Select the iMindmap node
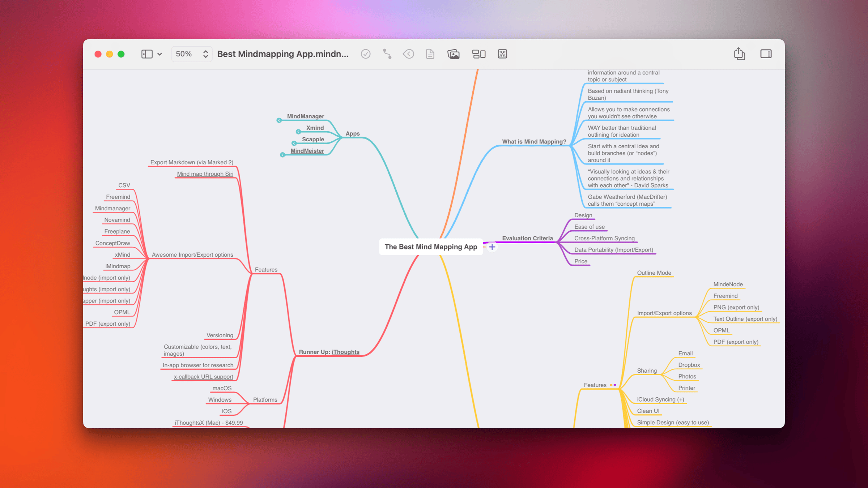 click(x=118, y=266)
